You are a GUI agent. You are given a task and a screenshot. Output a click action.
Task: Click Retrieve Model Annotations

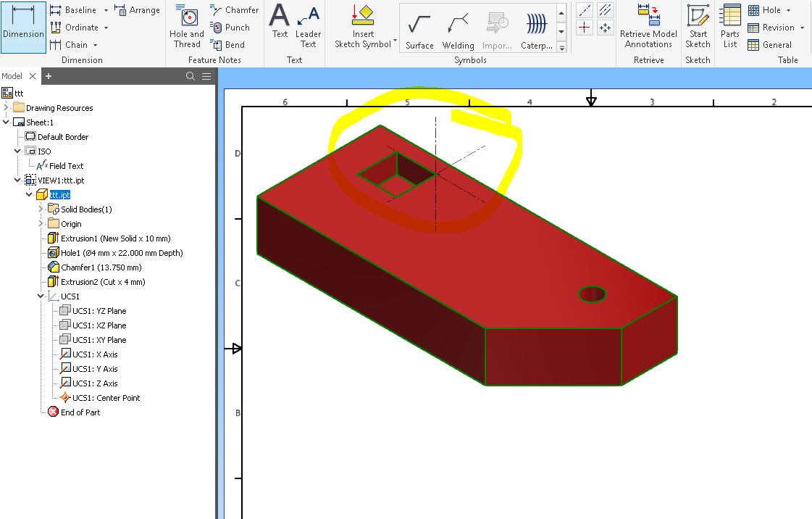click(648, 26)
